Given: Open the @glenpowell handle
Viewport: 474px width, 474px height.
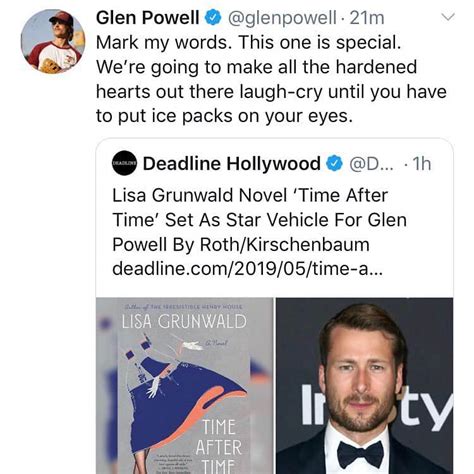Looking at the screenshot, I should coord(282,18).
